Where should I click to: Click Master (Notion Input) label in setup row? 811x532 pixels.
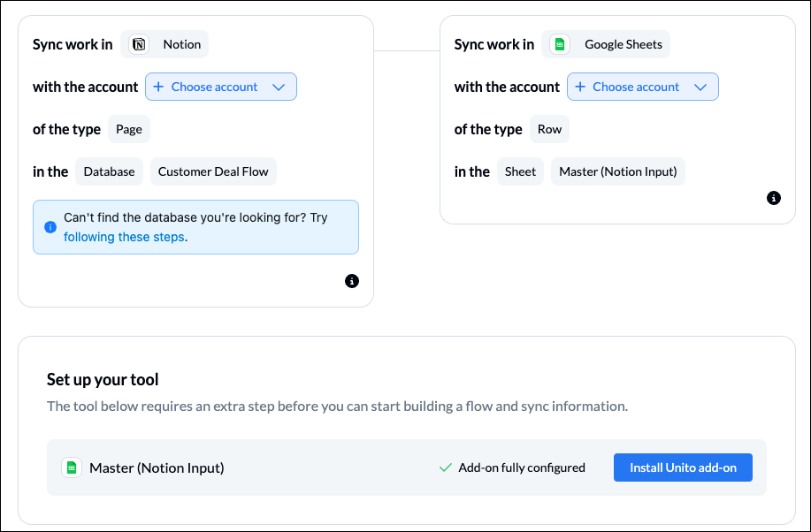(x=157, y=467)
